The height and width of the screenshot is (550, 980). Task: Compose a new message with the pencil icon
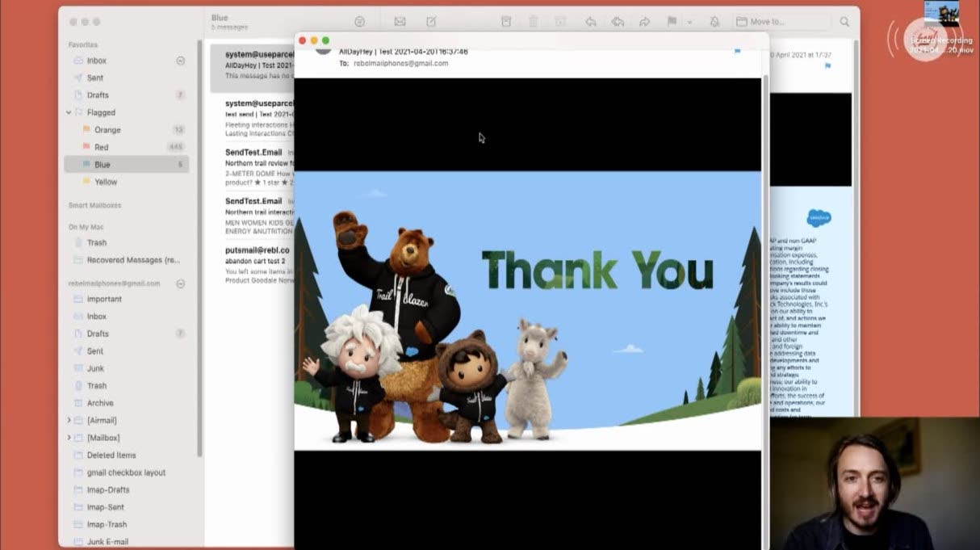pyautogui.click(x=431, y=22)
